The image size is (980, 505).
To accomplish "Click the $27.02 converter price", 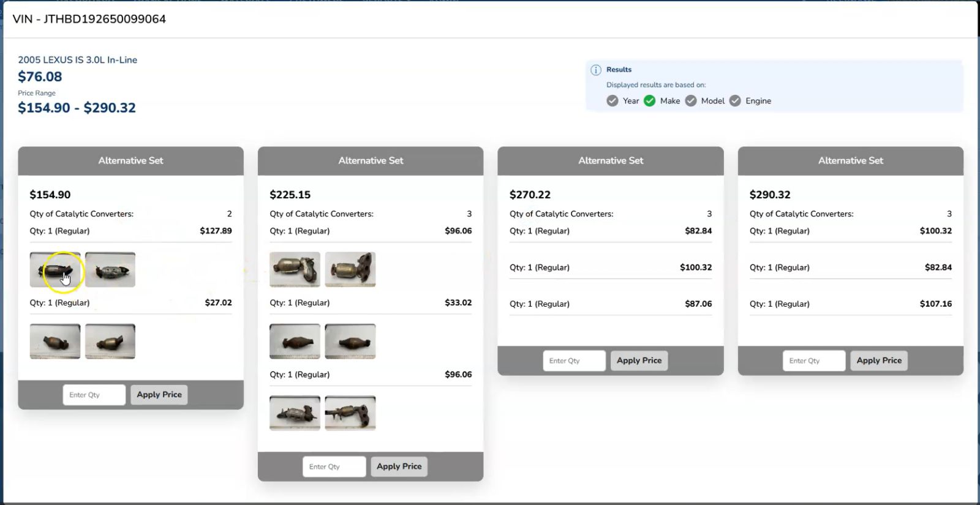I will click(219, 302).
